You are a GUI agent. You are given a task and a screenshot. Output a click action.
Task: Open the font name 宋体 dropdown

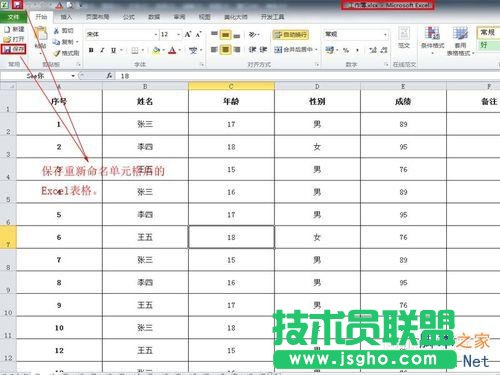pyautogui.click(x=156, y=34)
